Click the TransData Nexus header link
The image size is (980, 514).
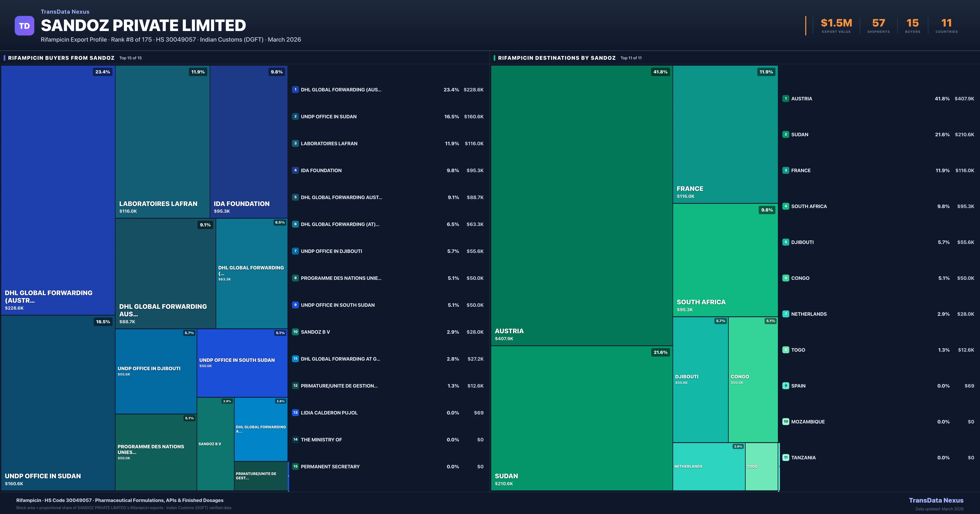pos(65,12)
